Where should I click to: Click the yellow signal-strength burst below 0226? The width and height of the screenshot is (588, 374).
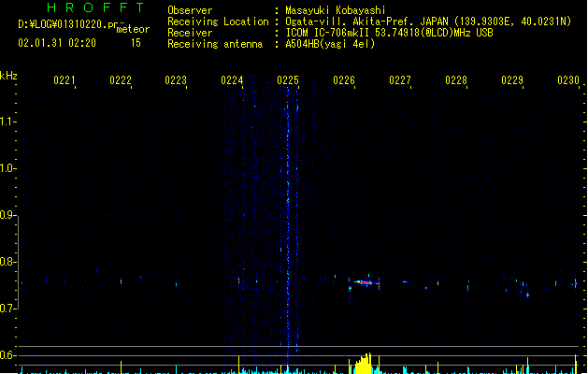coord(363,363)
